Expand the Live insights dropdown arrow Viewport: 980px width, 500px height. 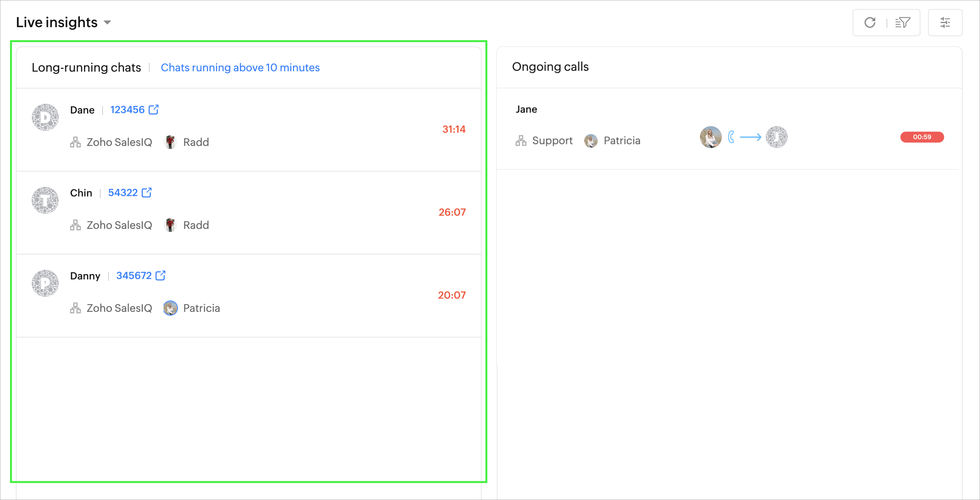(108, 23)
